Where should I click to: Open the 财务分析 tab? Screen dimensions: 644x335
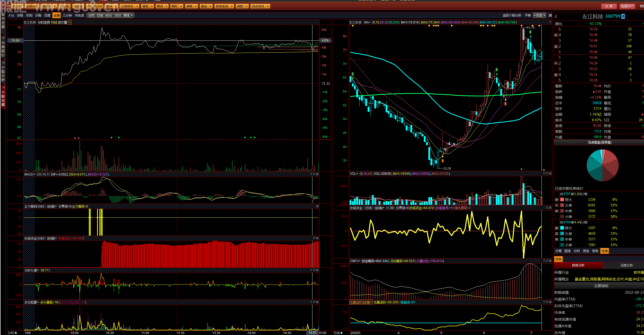coord(578,265)
